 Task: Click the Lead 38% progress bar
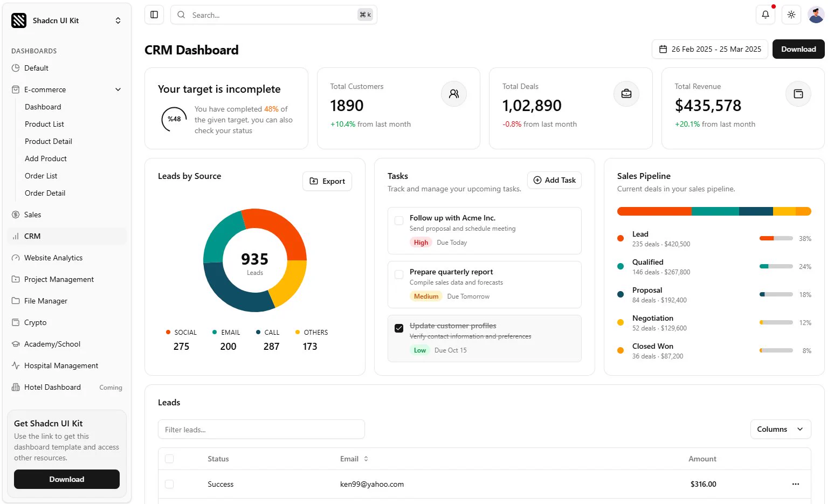coord(776,238)
